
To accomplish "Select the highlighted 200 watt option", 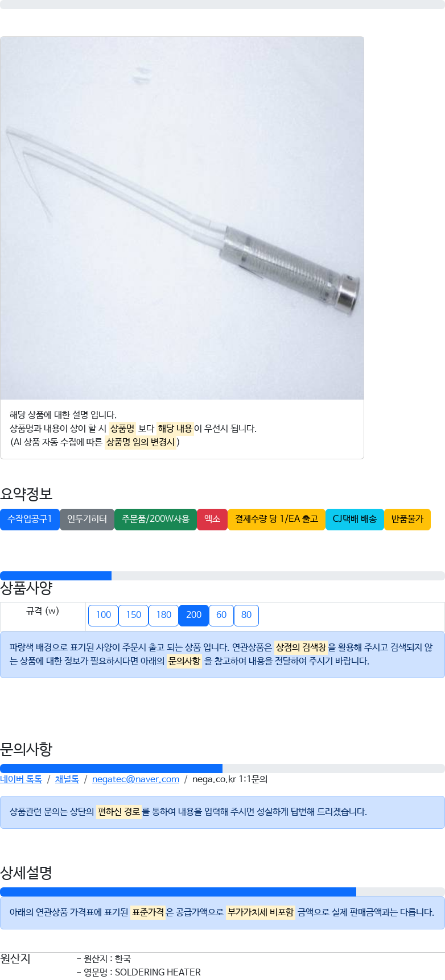I will (193, 615).
